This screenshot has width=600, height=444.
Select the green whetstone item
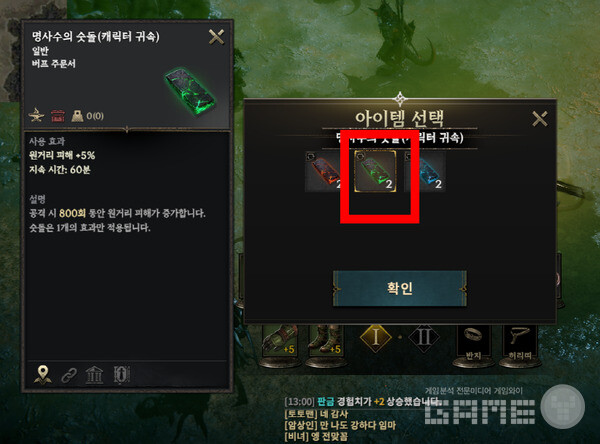point(375,171)
